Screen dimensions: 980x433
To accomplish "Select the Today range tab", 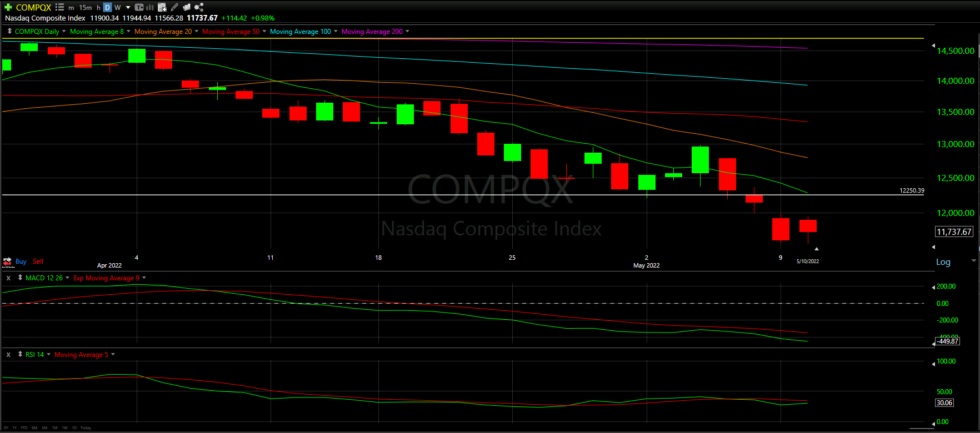I will 86,428.
